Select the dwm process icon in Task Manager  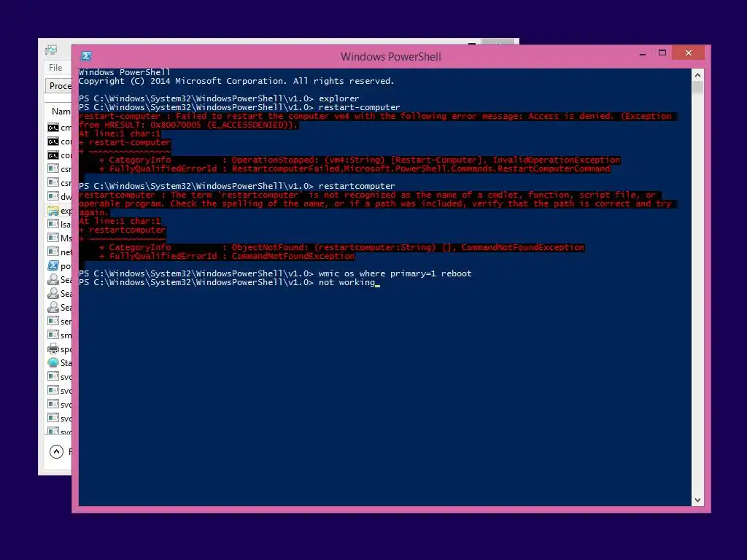point(53,195)
